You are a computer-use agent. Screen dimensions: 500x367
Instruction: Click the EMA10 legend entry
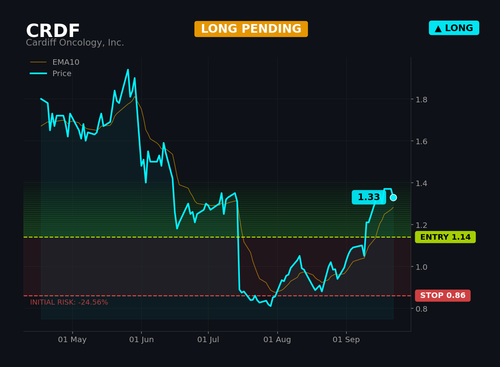pyautogui.click(x=55, y=62)
